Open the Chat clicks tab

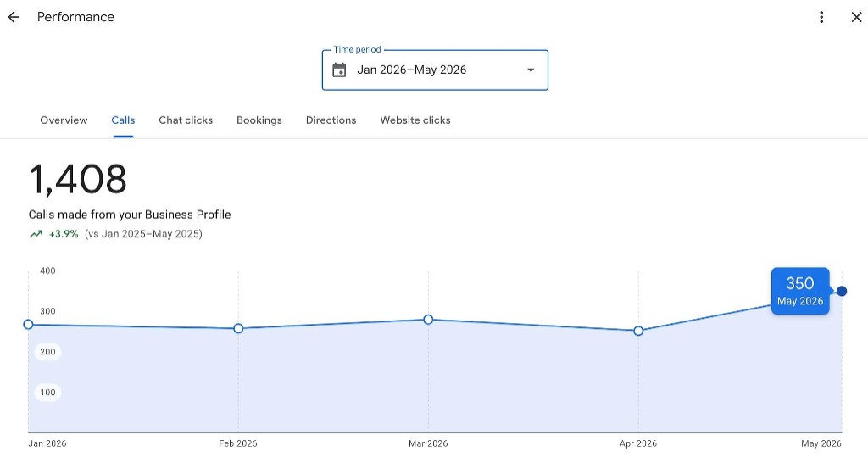click(186, 120)
